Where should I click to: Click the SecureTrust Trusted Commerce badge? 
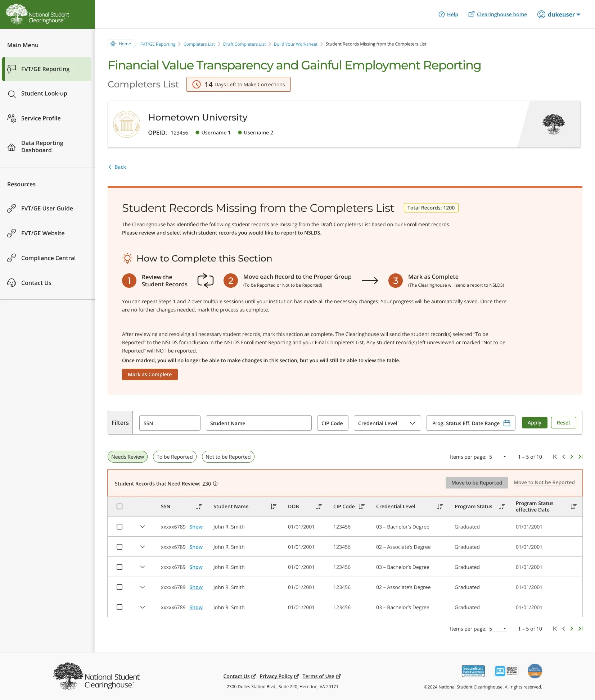pyautogui.click(x=473, y=671)
